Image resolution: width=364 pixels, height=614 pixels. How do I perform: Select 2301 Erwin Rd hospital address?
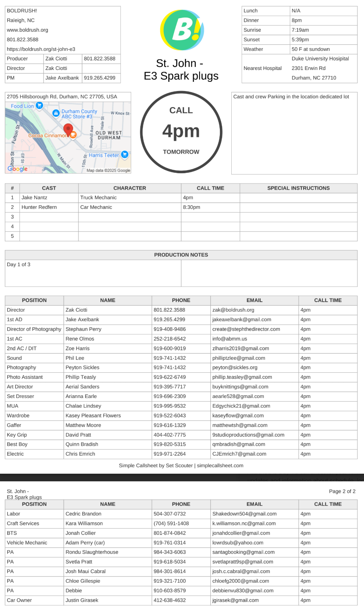coord(309,68)
